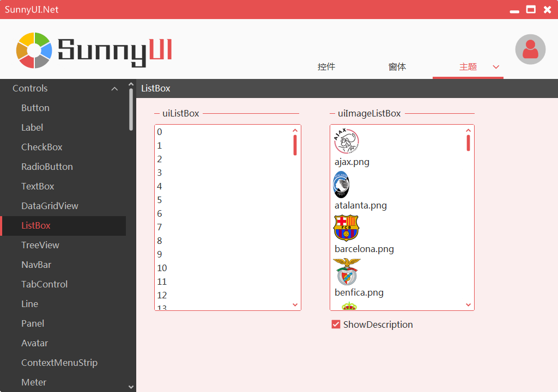Click the Controls header label
Viewport: 558px width, 392px height.
30,88
